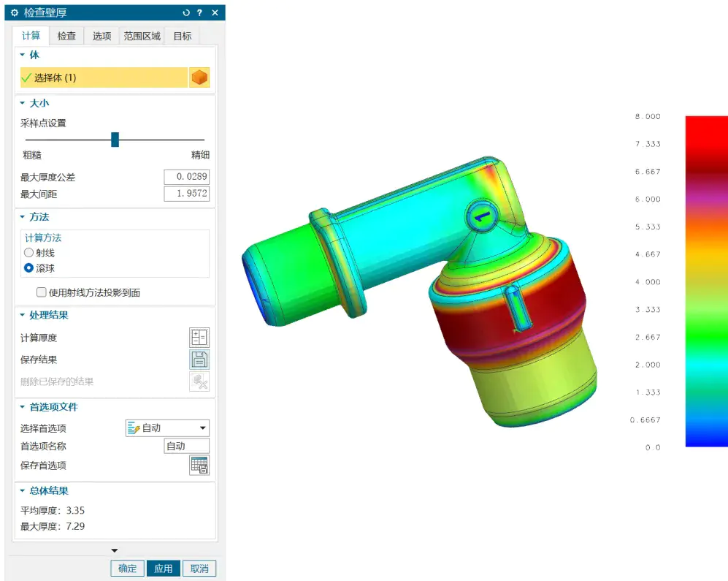Click the 8.000 legend value
Image resolution: width=728 pixels, height=581 pixels.
[x=648, y=116]
